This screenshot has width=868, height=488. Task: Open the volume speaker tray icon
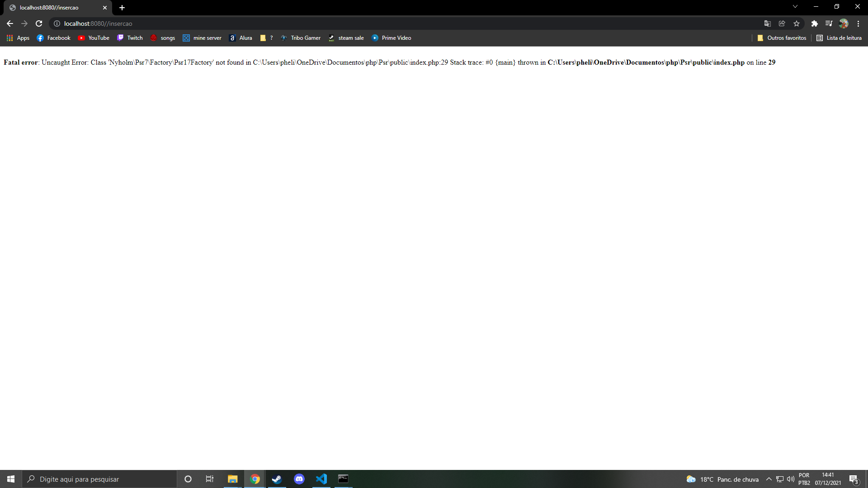tap(791, 479)
